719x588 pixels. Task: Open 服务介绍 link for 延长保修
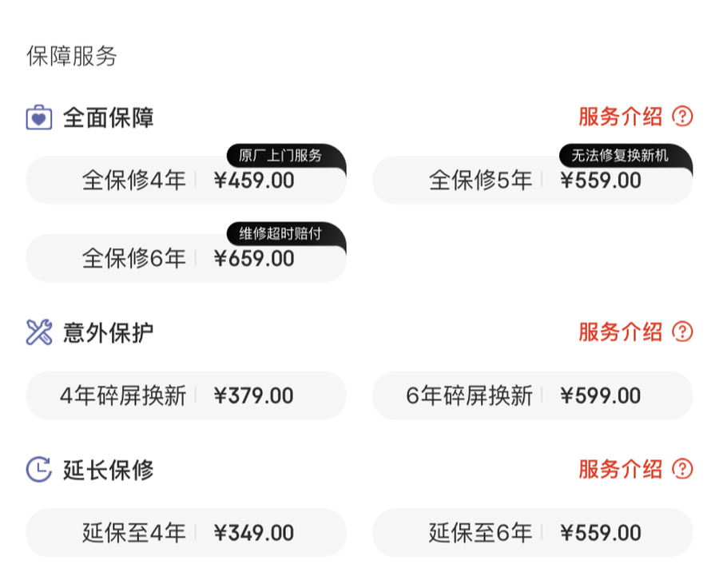coord(621,469)
